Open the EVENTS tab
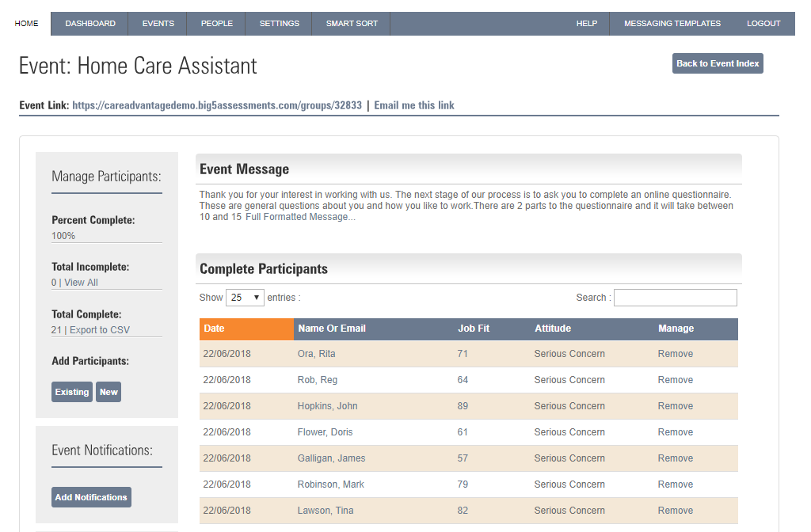 point(158,23)
